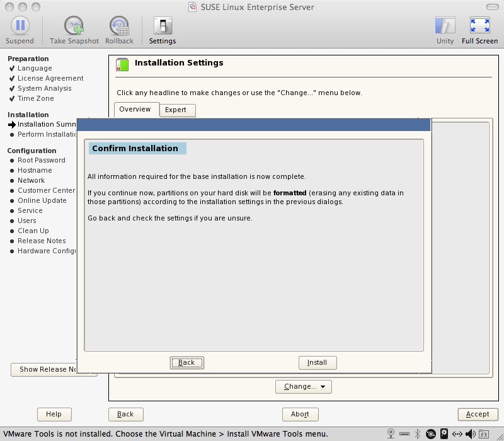Click the Perform Installation step

(x=47, y=134)
